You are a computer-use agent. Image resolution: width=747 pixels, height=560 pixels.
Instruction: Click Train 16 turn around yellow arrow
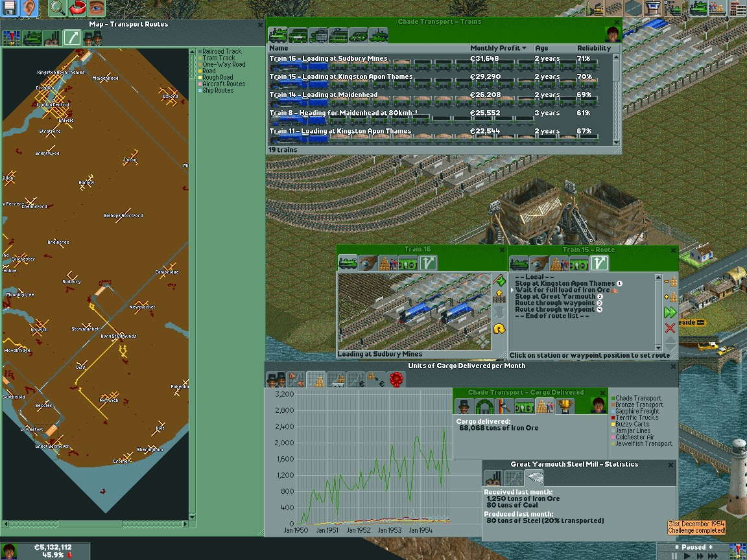[499, 329]
